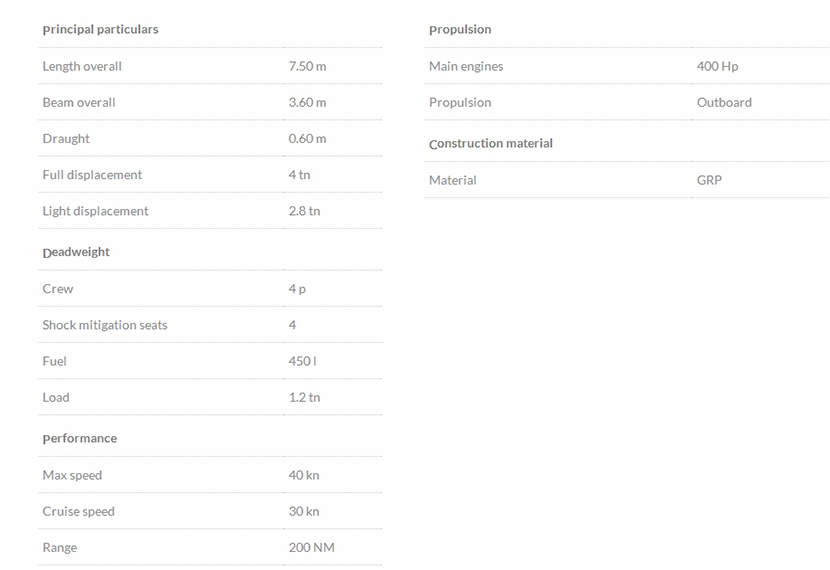Click the Outboard propulsion value
The height and width of the screenshot is (570, 830).
(x=724, y=102)
